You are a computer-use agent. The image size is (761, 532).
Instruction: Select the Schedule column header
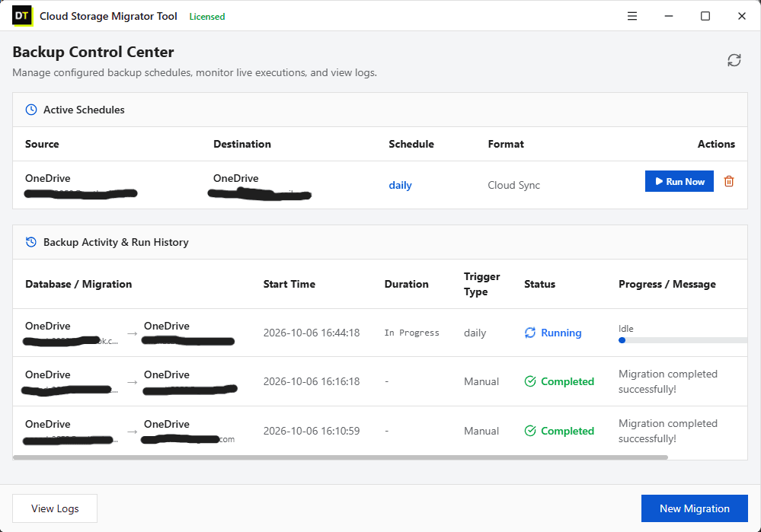click(411, 144)
